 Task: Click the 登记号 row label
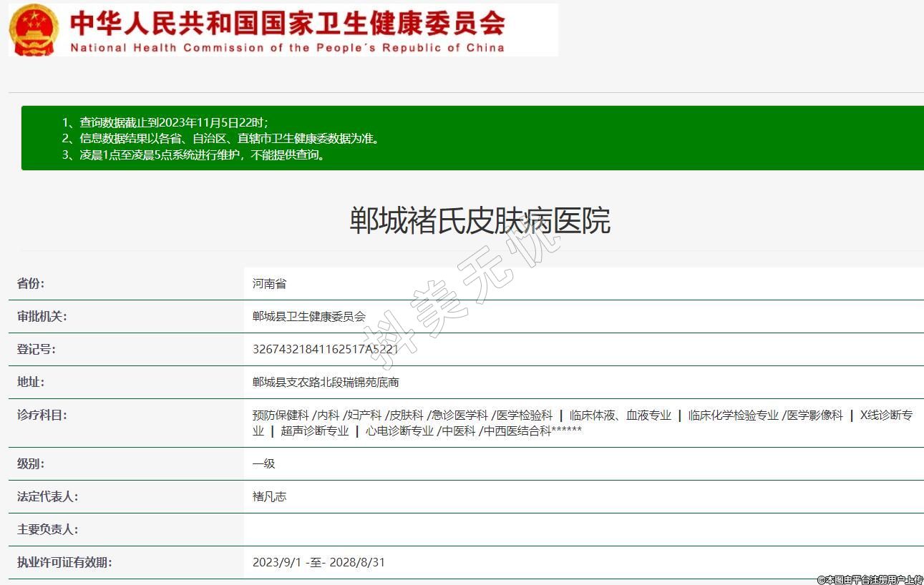pyautogui.click(x=37, y=349)
